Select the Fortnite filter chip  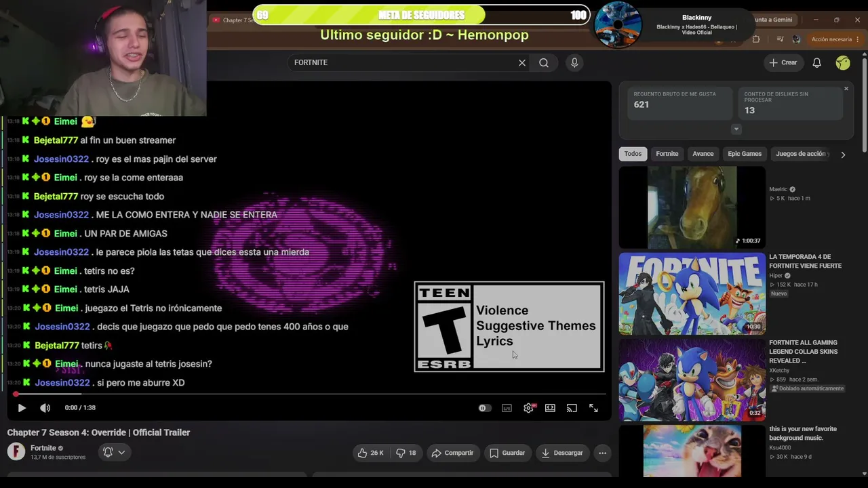[667, 154]
